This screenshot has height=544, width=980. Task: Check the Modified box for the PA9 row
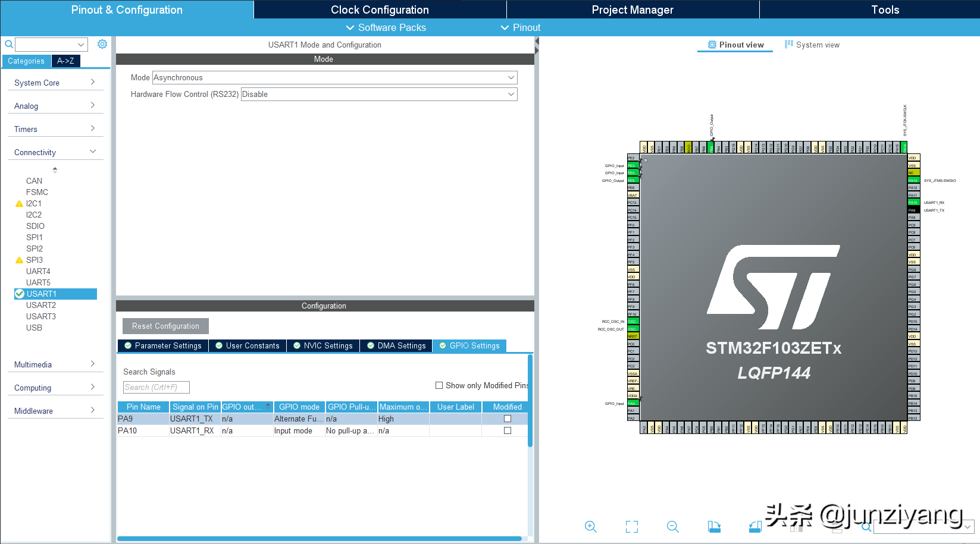coord(508,419)
